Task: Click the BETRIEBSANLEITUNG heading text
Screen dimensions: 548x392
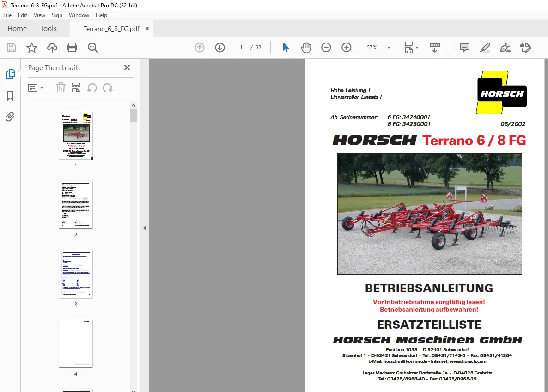Action: tap(429, 288)
